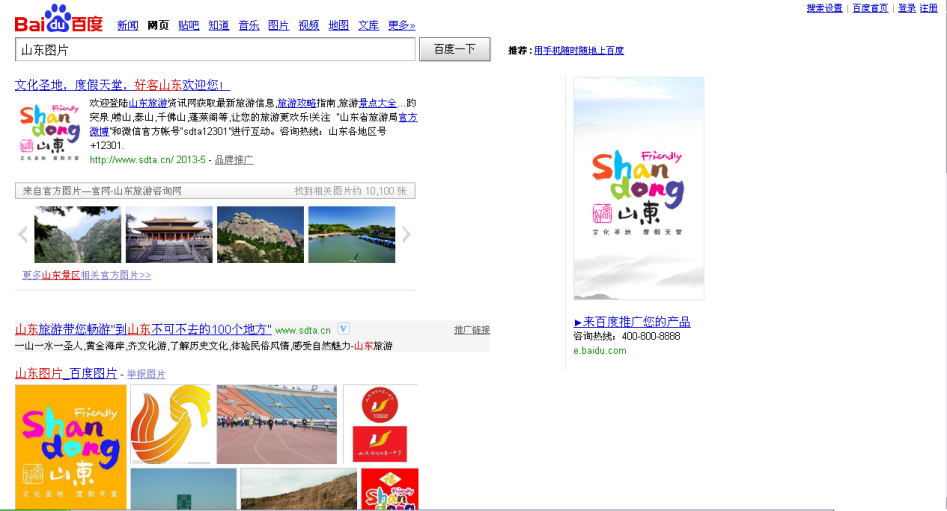Open the rocky mountain photo thumbnail
This screenshot has width=947, height=511.
(260, 234)
